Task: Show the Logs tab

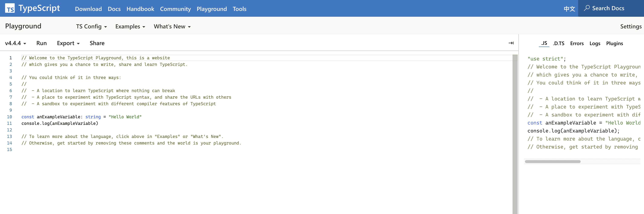Action: point(594,43)
